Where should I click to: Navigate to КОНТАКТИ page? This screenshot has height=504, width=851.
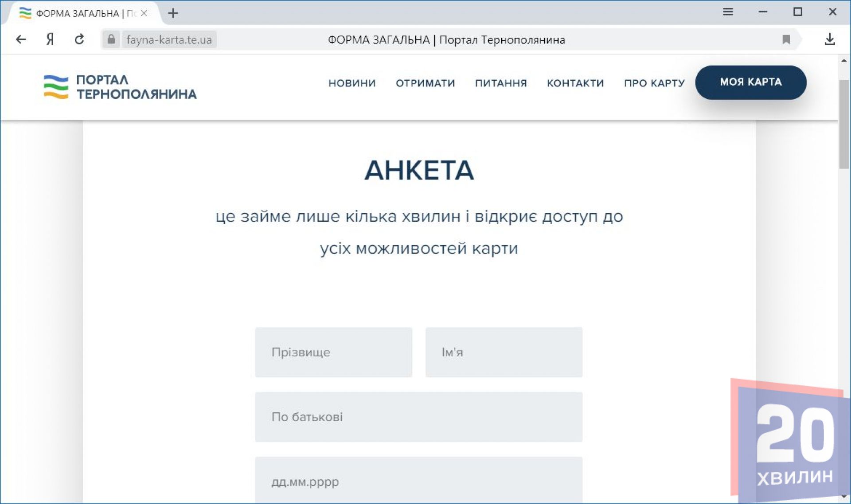[575, 83]
